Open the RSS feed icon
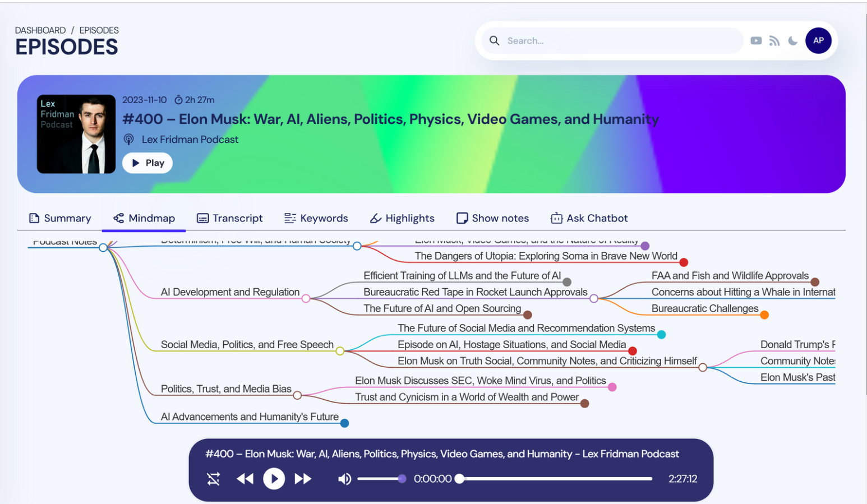Image resolution: width=867 pixels, height=504 pixels. (x=774, y=41)
